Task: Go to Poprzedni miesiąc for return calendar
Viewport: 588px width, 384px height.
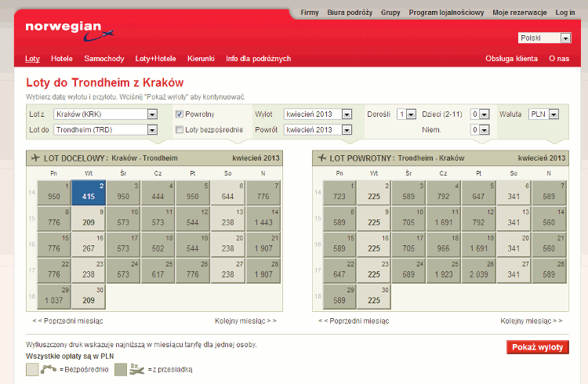Action: [x=354, y=321]
